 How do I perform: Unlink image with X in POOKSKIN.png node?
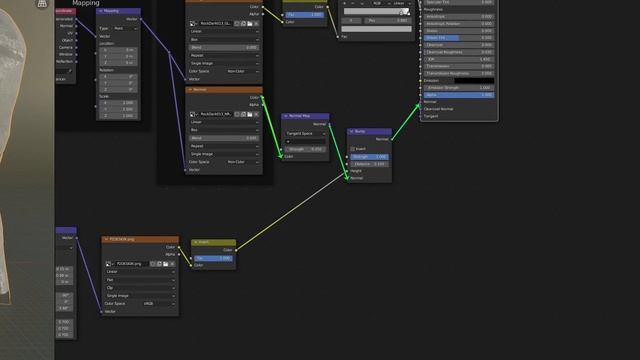coord(172,264)
